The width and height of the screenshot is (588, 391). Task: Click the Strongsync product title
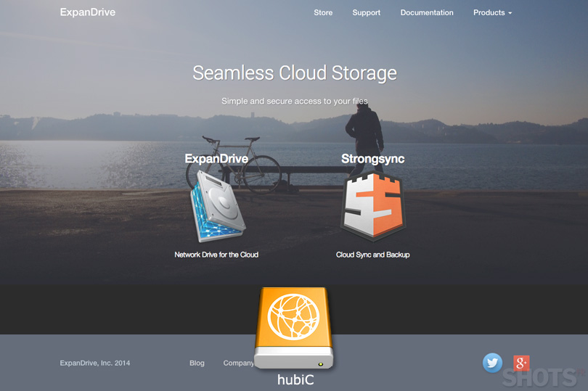372,159
